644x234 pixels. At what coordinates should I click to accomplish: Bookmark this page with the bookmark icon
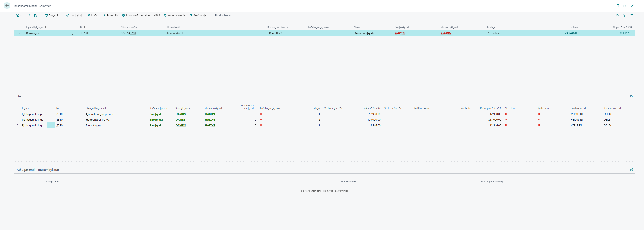pyautogui.click(x=618, y=6)
